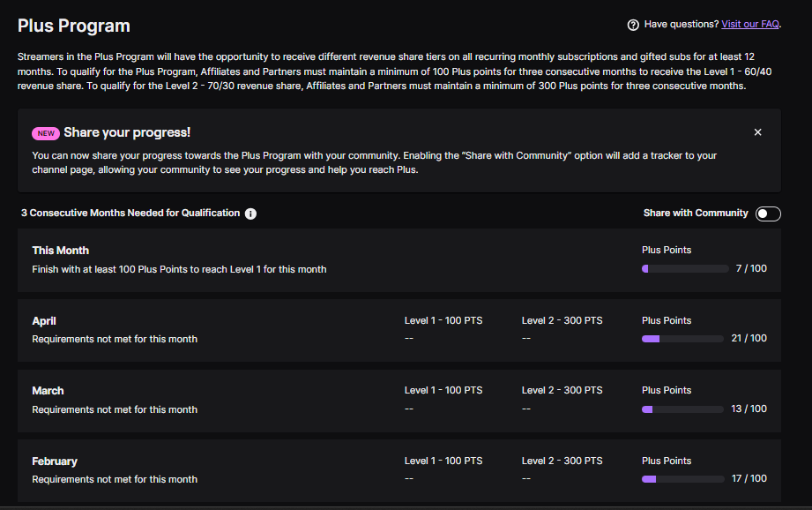This screenshot has width=812, height=510.
Task: Click the 7 / 100 points counter
Action: point(751,268)
